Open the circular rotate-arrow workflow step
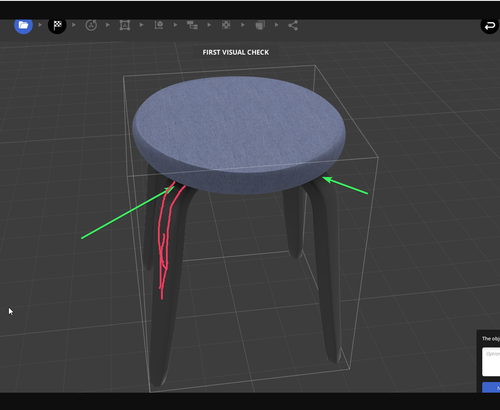Viewport: 500px width, 410px height. pos(91,25)
